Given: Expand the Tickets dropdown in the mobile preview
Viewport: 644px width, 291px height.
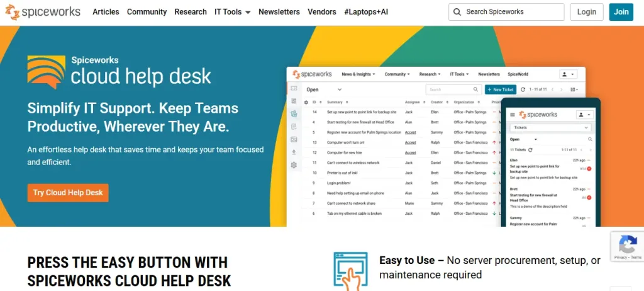Looking at the screenshot, I should point(550,128).
